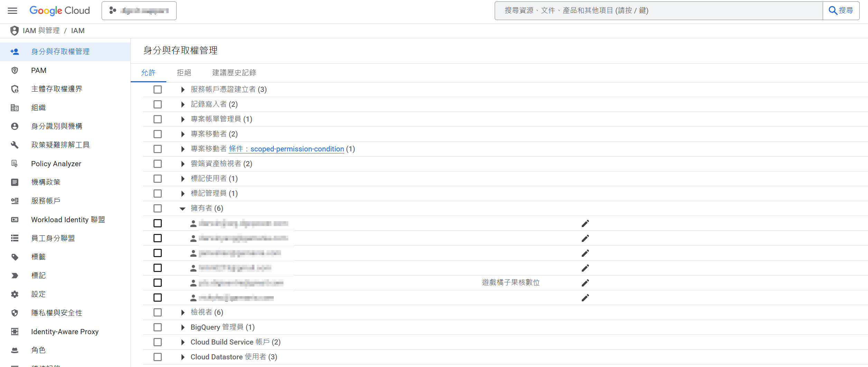Click the search resources input field
Viewport: 868px width, 367px height.
coord(659,11)
